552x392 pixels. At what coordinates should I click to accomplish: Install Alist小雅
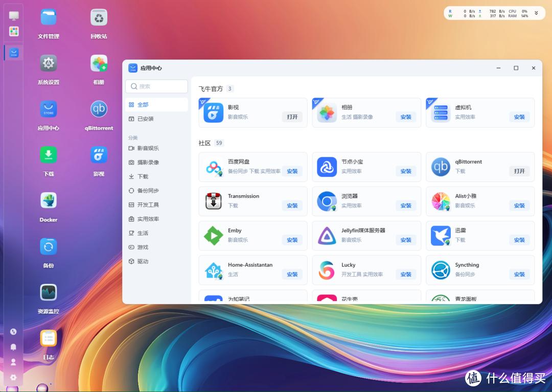(x=519, y=205)
